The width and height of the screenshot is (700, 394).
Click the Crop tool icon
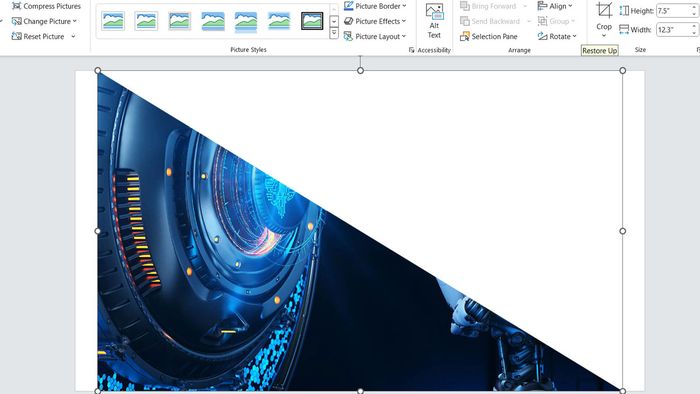pos(604,10)
